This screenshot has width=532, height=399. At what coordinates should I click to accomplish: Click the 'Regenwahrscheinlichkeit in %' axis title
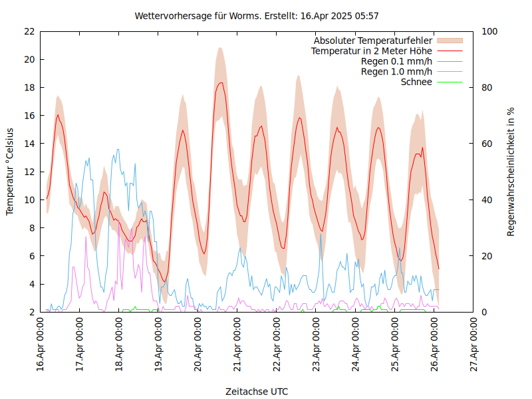coord(511,172)
